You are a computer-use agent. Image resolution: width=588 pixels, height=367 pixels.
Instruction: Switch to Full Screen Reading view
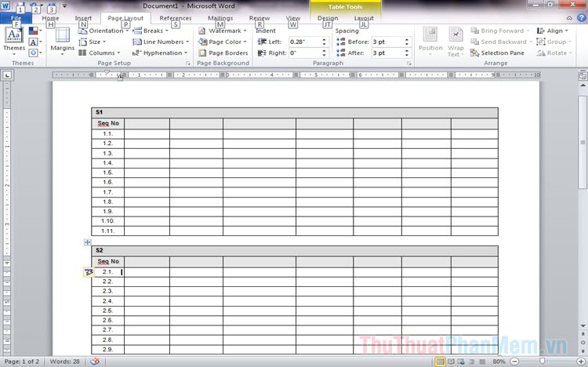(x=451, y=362)
